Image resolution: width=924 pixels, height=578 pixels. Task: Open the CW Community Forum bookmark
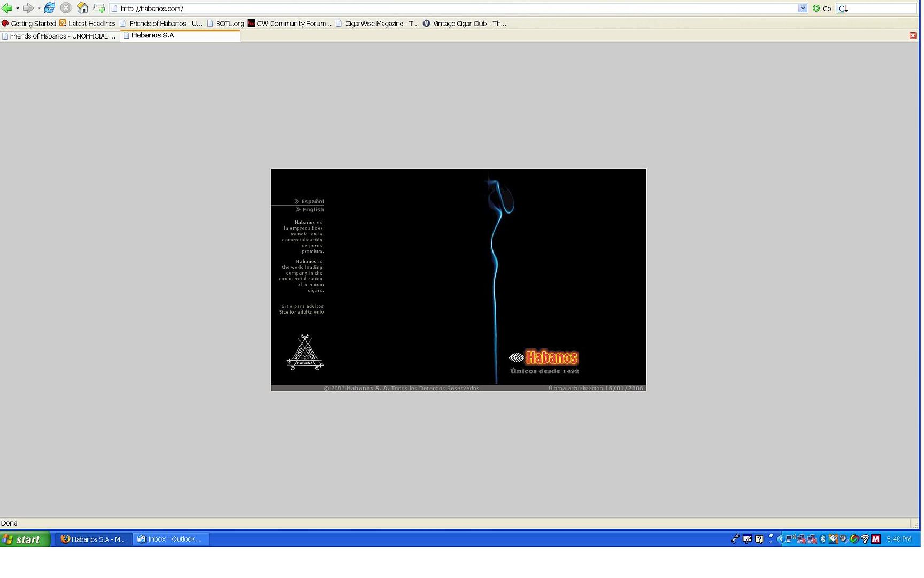click(x=289, y=24)
